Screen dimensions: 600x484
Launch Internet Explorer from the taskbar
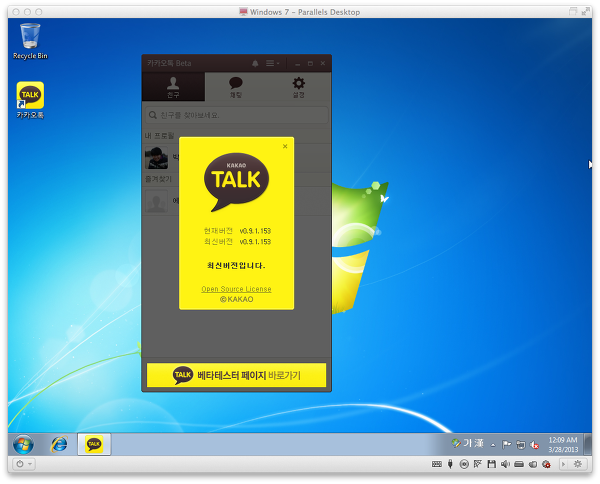pyautogui.click(x=59, y=444)
